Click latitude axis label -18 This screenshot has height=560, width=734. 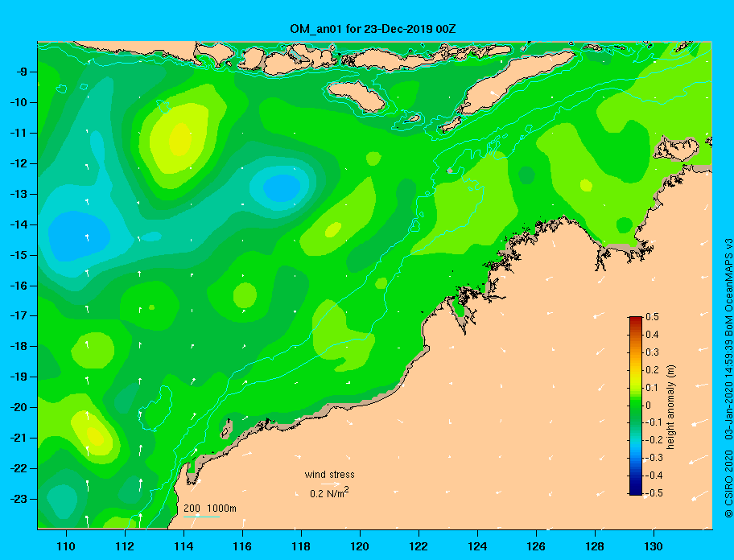[x=18, y=347]
